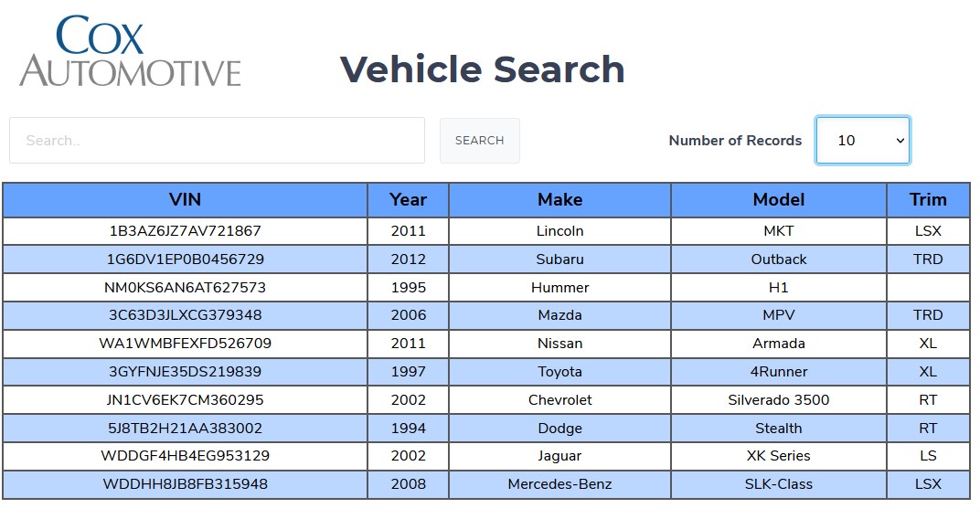Select VIN WDDGF4HB4EG953129

click(185, 456)
